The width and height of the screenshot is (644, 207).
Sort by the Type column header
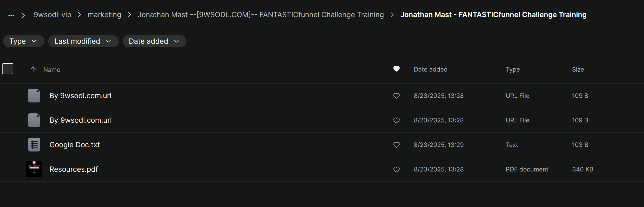[513, 70]
